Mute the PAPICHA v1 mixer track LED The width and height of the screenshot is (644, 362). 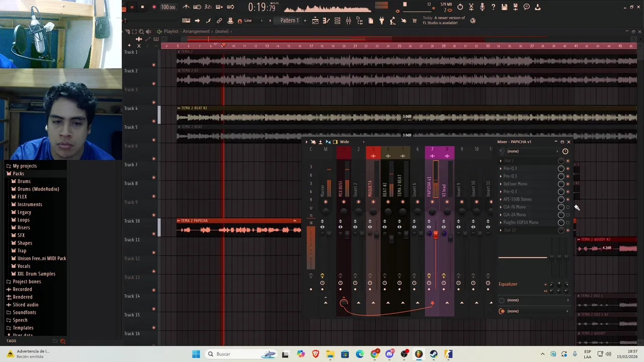432,202
